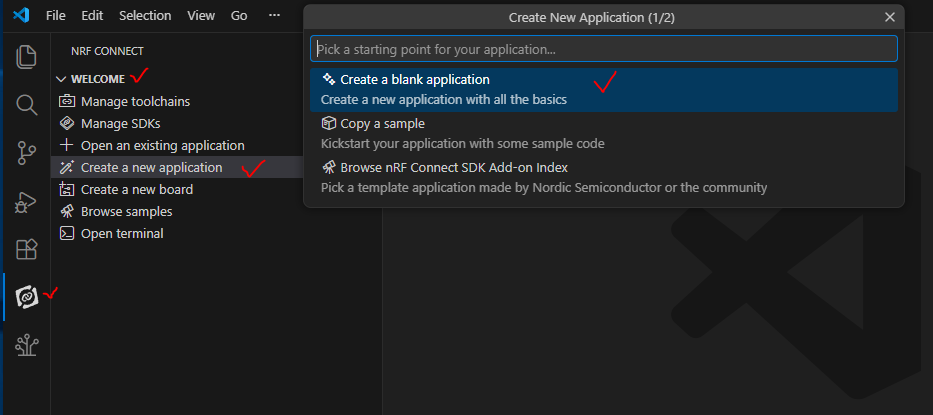Click the box icon of Copy a sample

pyautogui.click(x=328, y=123)
